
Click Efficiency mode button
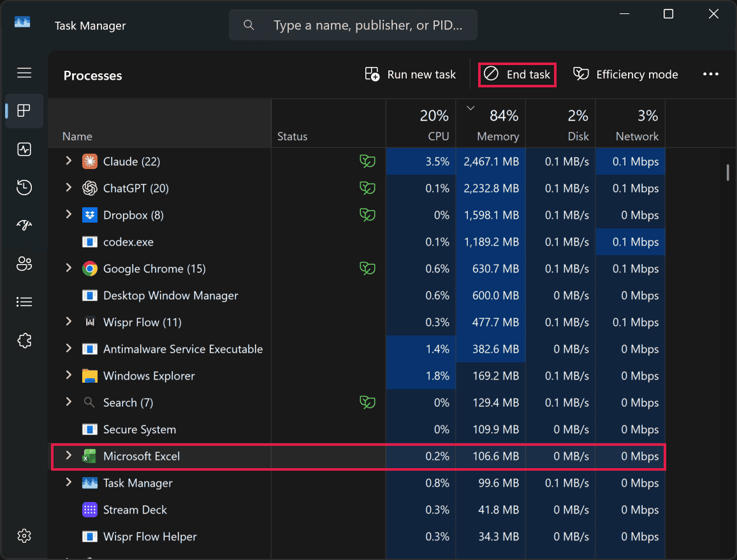pos(625,74)
